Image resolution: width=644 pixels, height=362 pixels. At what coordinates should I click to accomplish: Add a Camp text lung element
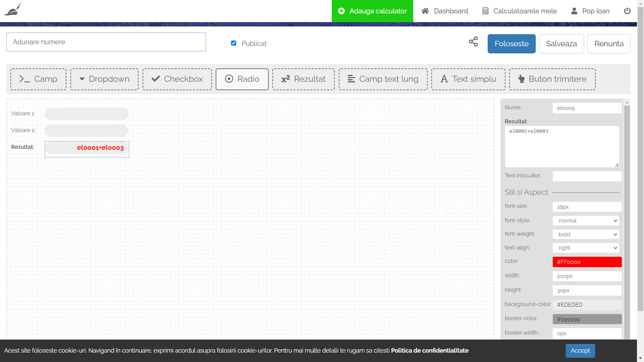(x=383, y=79)
